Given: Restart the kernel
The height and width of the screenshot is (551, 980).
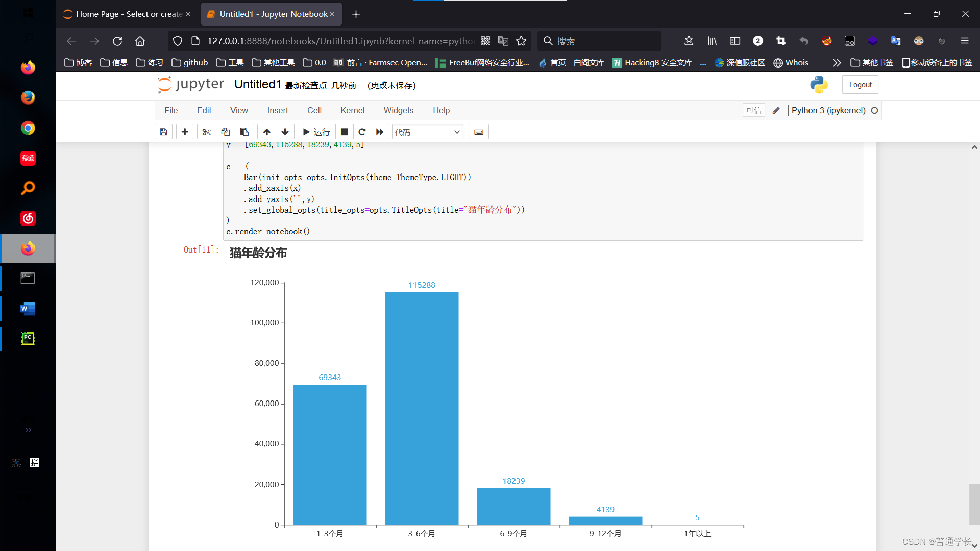Looking at the screenshot, I should (x=362, y=132).
